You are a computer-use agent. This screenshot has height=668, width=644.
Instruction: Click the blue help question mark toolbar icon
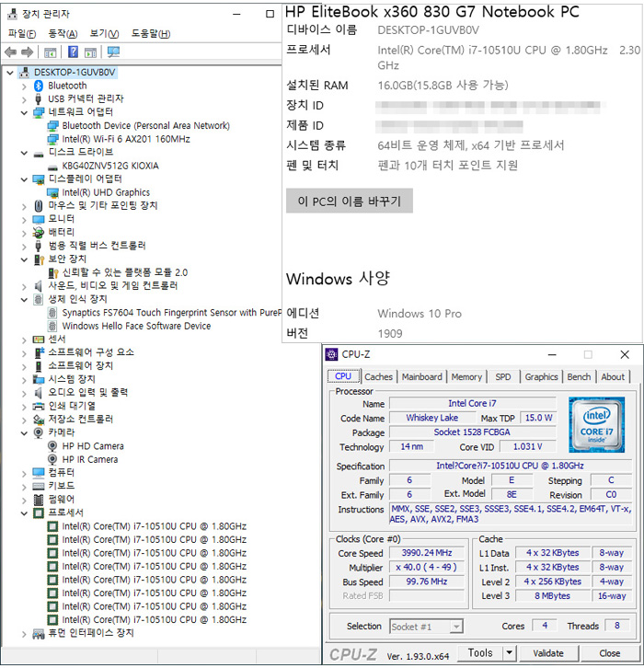(73, 52)
